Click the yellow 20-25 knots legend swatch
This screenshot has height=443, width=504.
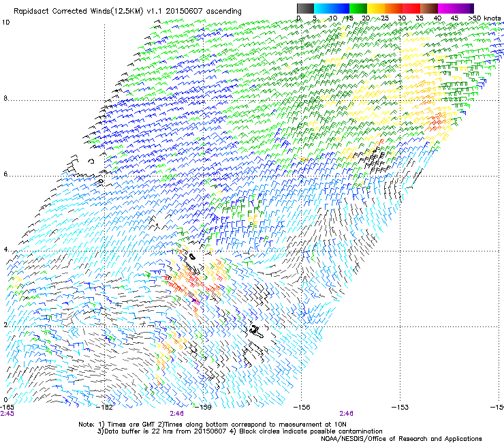[376, 8]
